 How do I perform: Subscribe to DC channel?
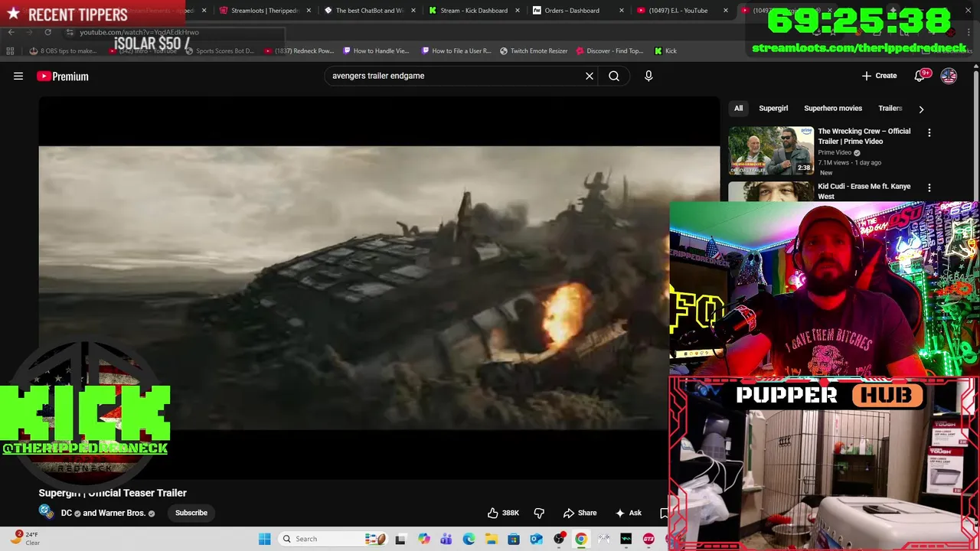(x=191, y=513)
